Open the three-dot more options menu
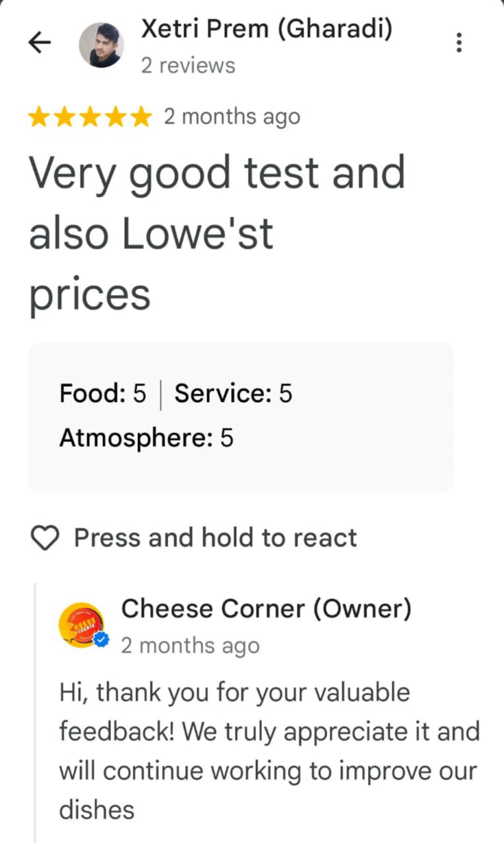 459,43
